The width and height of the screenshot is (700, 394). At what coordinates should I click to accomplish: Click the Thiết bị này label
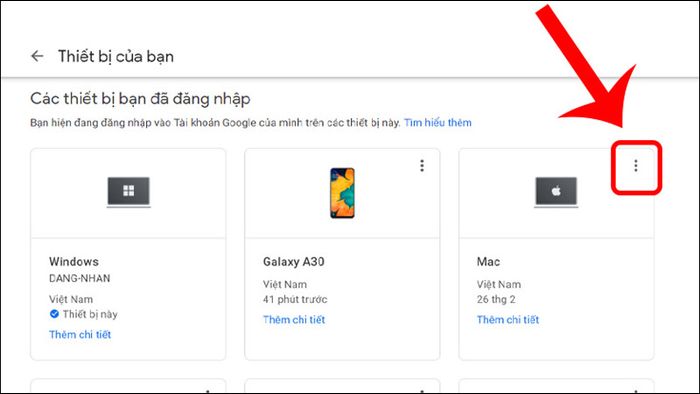pos(90,314)
